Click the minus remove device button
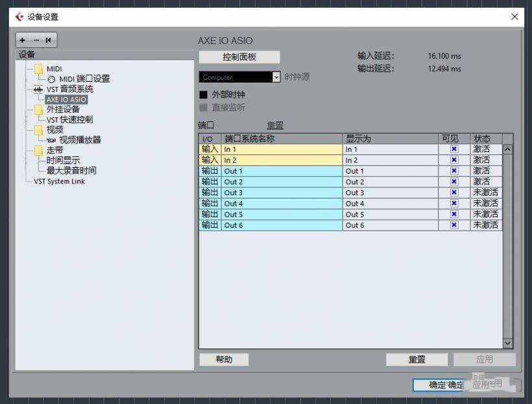 pos(36,40)
